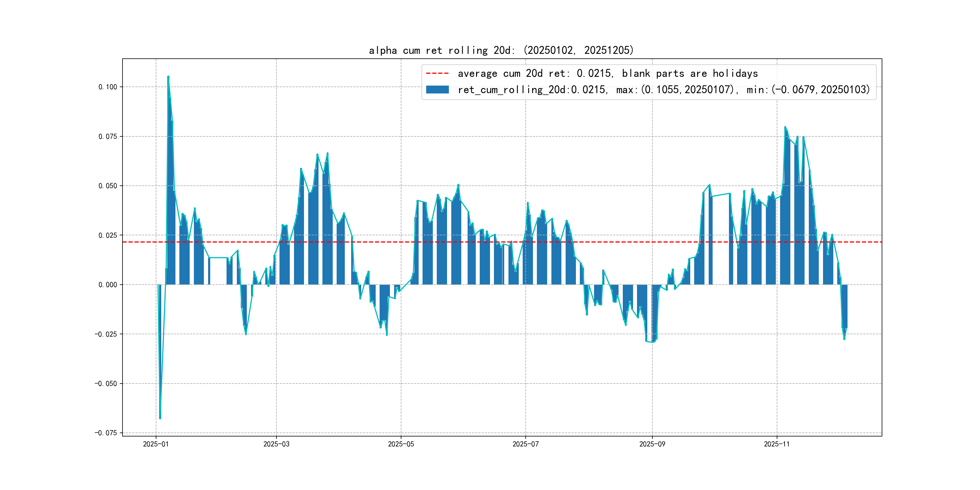Click the blue bar legend swatch
Viewport: 980px width, 490px height.
tap(437, 90)
